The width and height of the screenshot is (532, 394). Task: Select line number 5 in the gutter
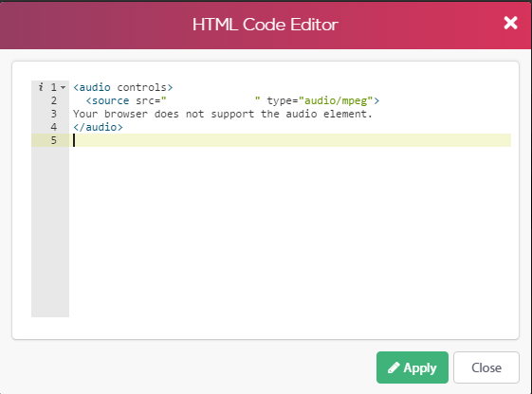54,140
